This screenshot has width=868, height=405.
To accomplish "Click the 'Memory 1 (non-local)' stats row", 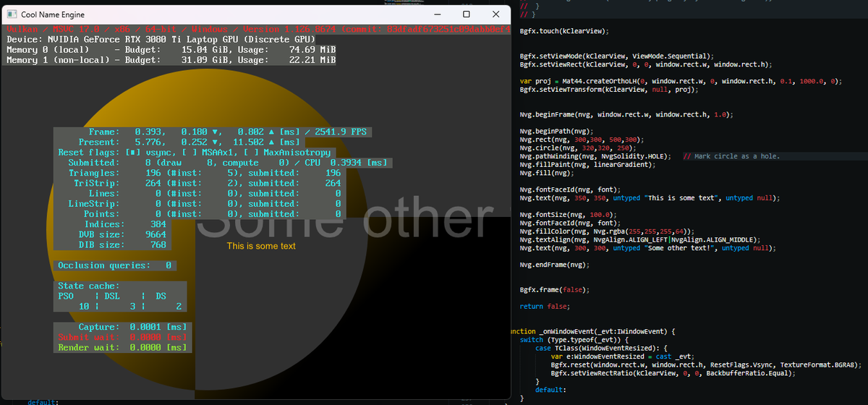I will [x=171, y=60].
